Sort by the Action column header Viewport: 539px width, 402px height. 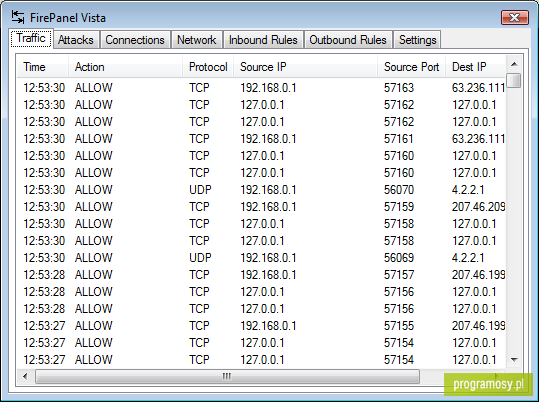coord(125,67)
